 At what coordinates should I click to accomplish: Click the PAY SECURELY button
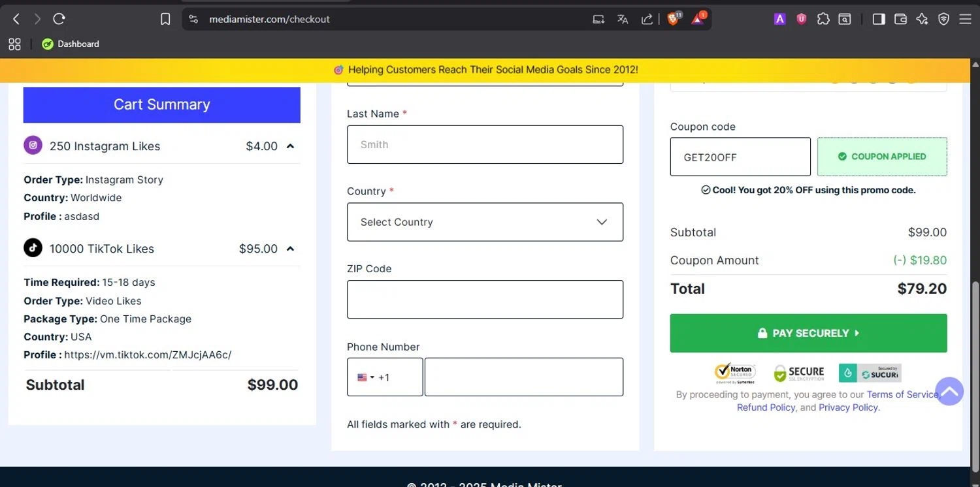click(x=808, y=333)
